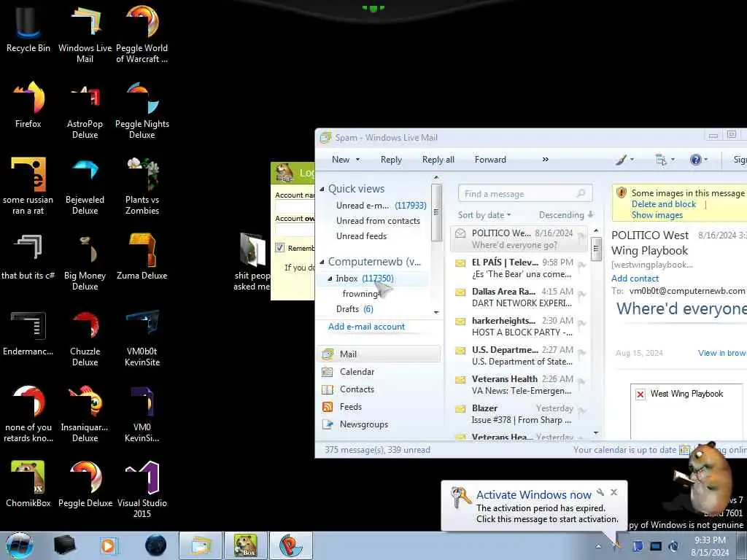Click the View in browser link
747x560 pixels.
[722, 354]
